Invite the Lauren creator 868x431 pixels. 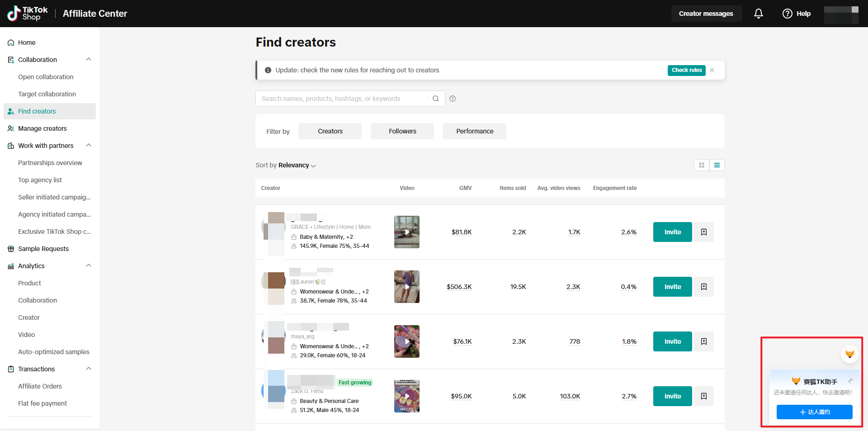pos(673,287)
